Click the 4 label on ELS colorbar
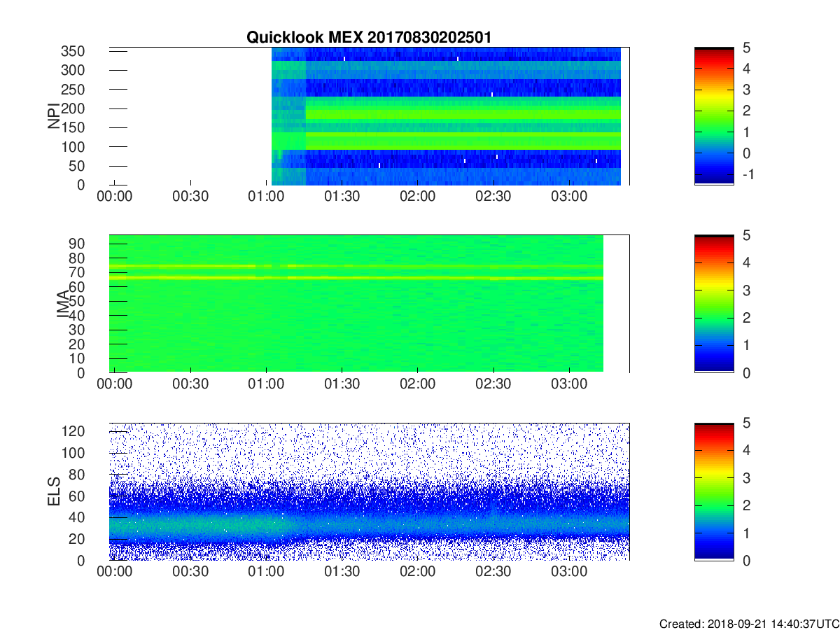 [x=747, y=451]
